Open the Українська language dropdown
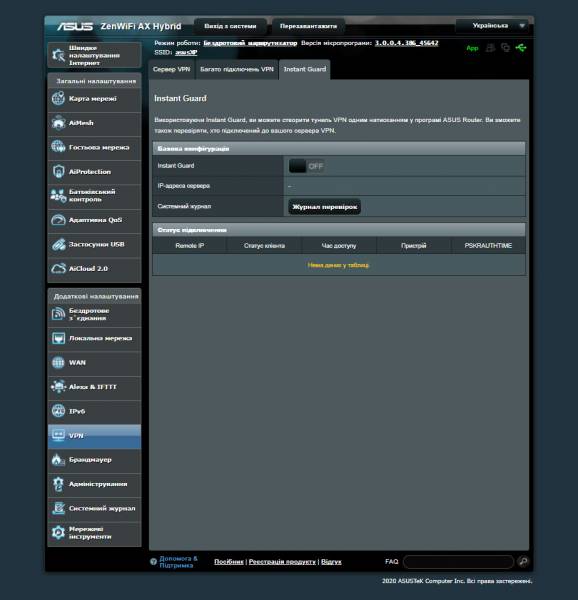Viewport: 578px width, 600px height. (x=493, y=26)
